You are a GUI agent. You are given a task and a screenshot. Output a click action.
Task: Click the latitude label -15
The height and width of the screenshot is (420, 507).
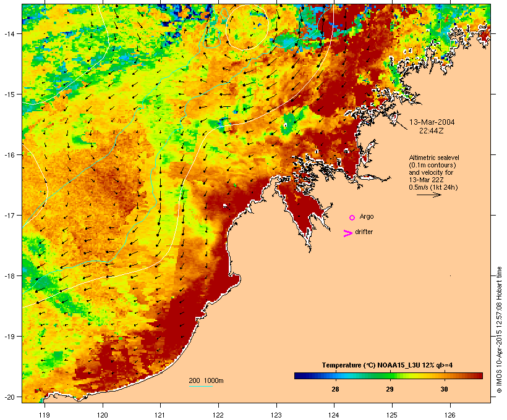pos(9,94)
